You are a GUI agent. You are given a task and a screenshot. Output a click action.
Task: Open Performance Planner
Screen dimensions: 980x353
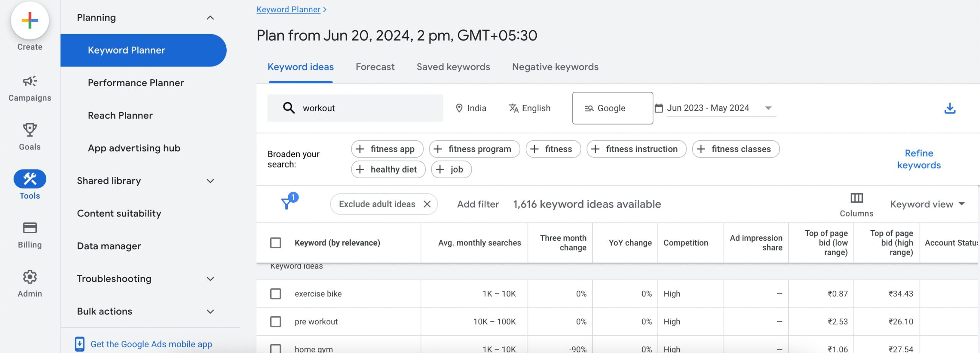pos(136,83)
